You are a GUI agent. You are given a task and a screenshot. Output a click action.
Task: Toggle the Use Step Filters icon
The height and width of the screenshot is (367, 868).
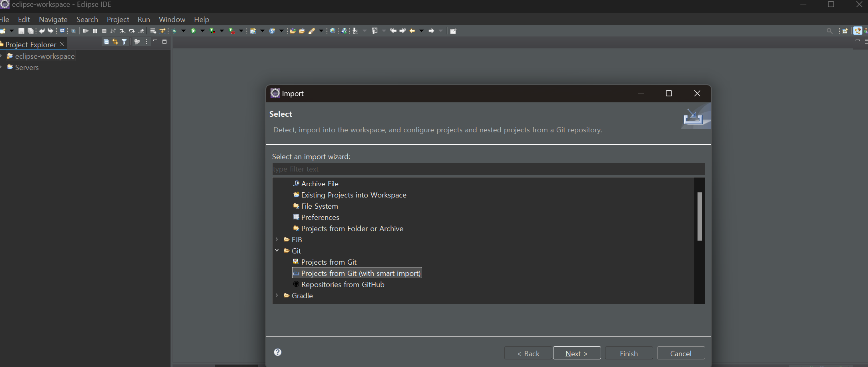(162, 31)
